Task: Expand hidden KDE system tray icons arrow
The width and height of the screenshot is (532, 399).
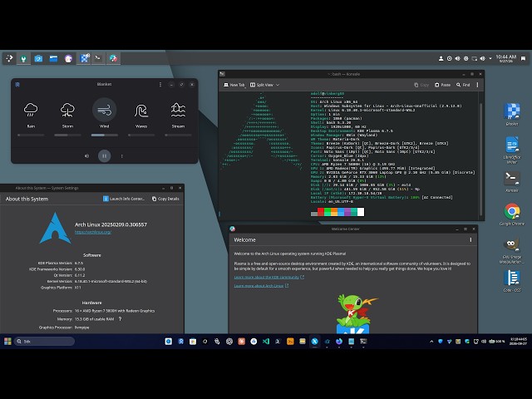Action: [x=490, y=58]
